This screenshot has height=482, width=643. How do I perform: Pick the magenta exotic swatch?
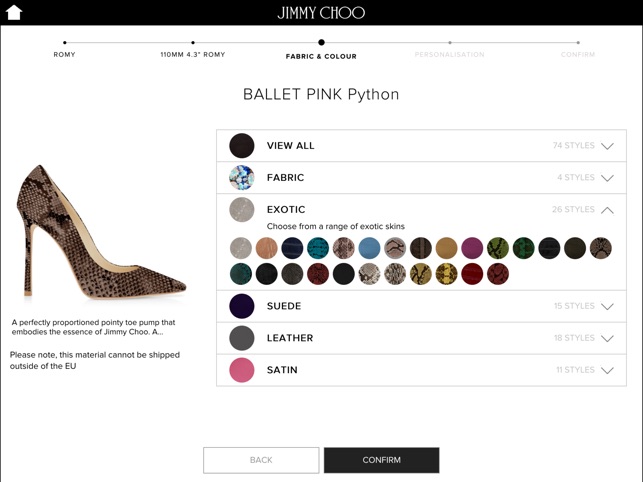click(472, 248)
